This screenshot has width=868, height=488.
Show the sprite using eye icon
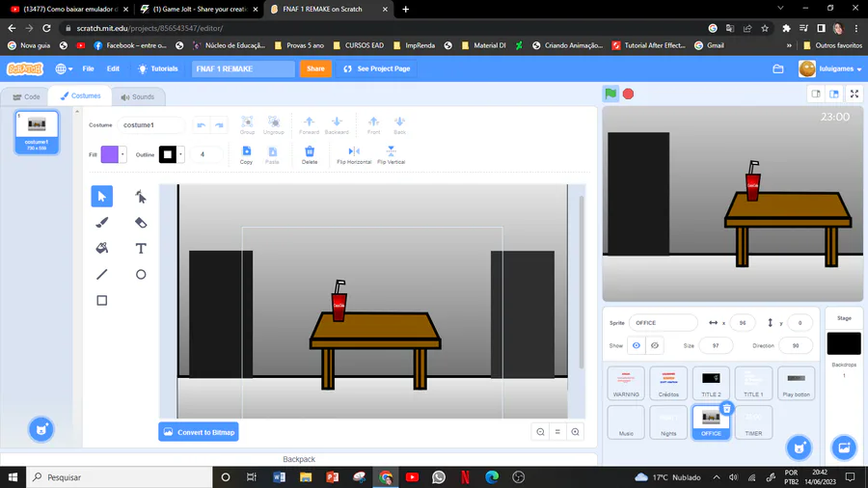637,345
